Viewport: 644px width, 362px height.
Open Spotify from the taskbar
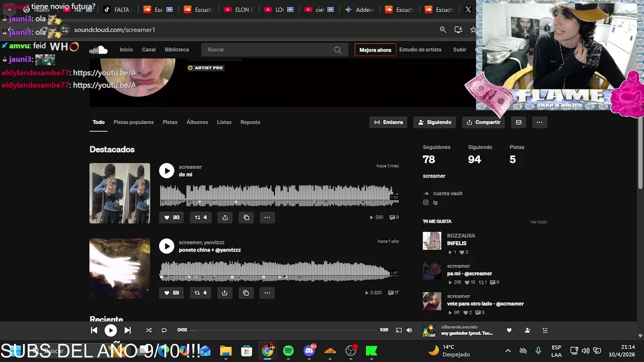[x=288, y=350]
